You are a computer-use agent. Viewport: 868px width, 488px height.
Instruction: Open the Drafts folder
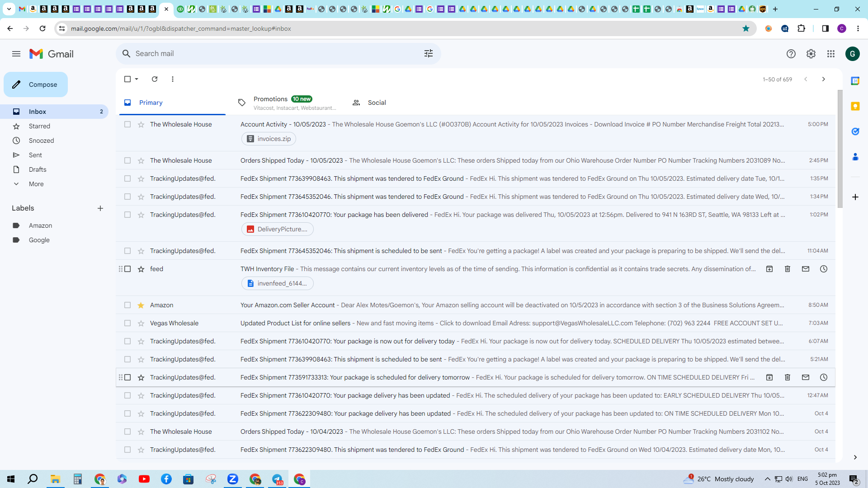point(54,169)
